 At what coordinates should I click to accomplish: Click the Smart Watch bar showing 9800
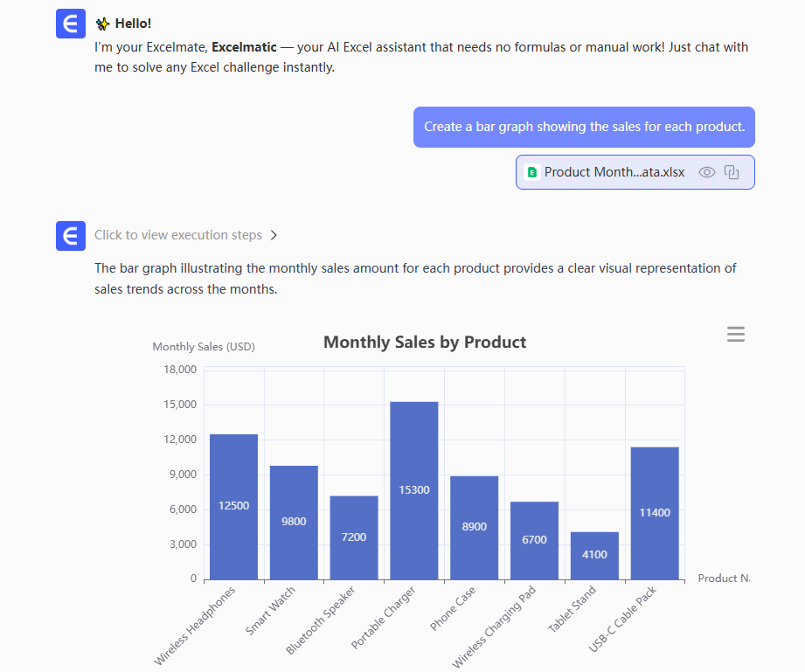[294, 523]
